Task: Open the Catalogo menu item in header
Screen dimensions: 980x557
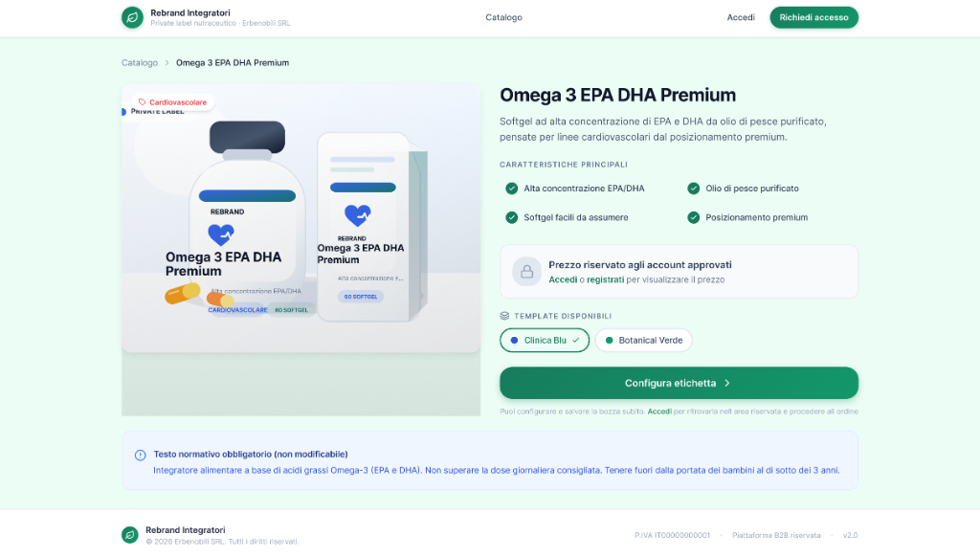Action: pyautogui.click(x=503, y=17)
